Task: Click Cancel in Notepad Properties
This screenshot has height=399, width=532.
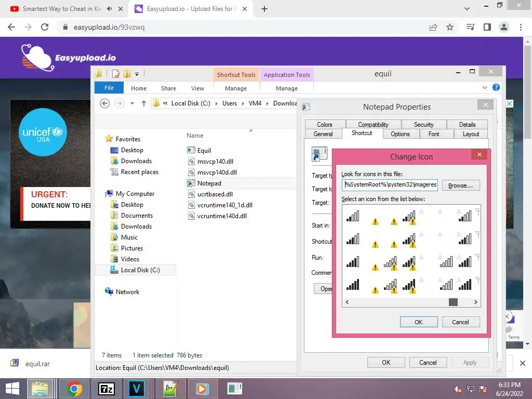Action: coord(428,362)
